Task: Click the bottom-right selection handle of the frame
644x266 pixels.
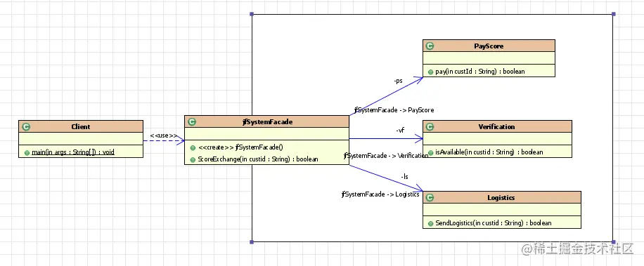Action: click(614, 242)
